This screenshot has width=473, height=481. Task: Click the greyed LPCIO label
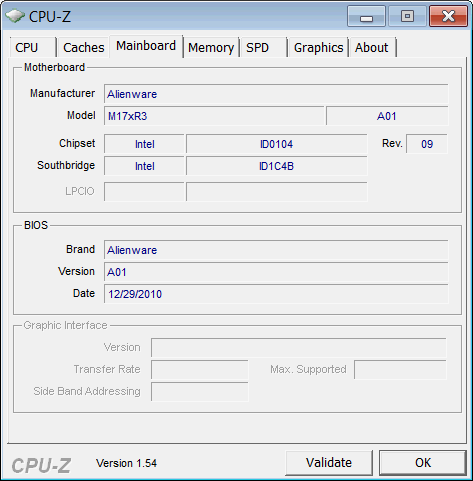[80, 191]
